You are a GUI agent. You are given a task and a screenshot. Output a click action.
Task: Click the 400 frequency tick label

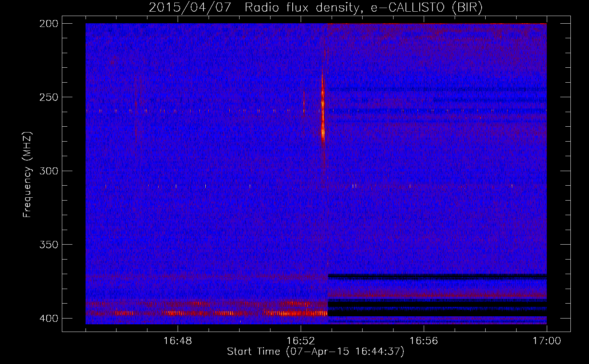49,318
